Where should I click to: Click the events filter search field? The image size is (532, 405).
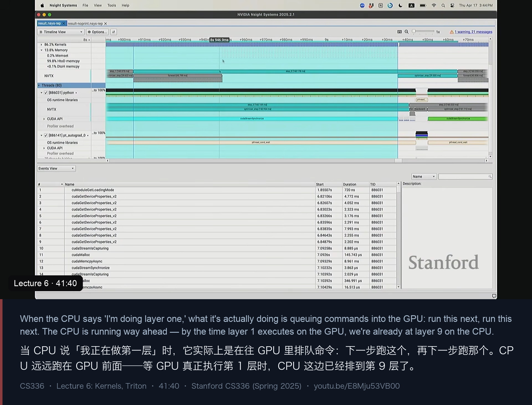point(465,176)
